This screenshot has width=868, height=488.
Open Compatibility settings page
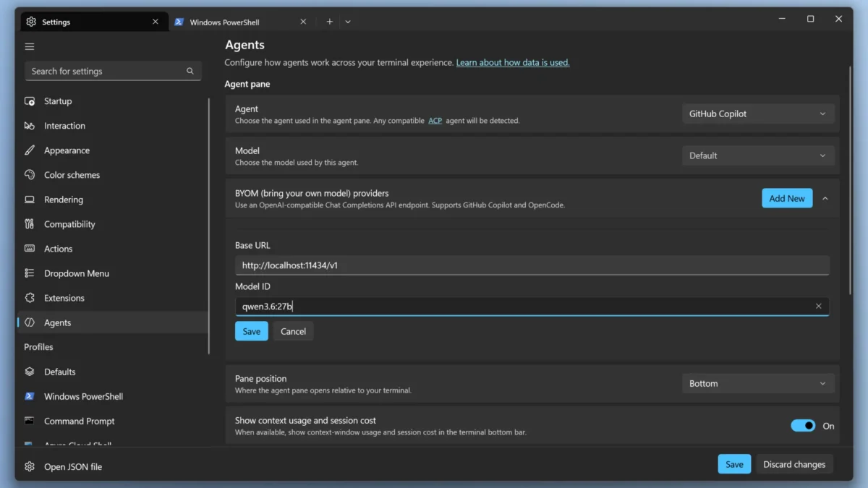click(x=113, y=224)
